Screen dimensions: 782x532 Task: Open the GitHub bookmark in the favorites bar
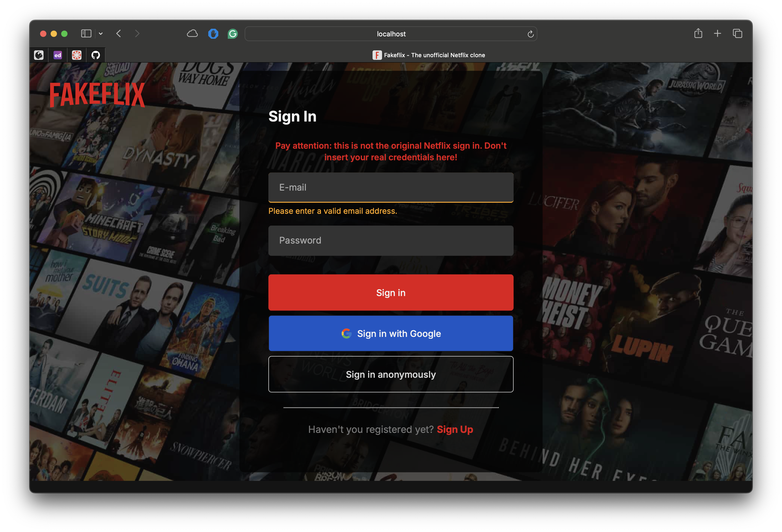click(x=95, y=55)
